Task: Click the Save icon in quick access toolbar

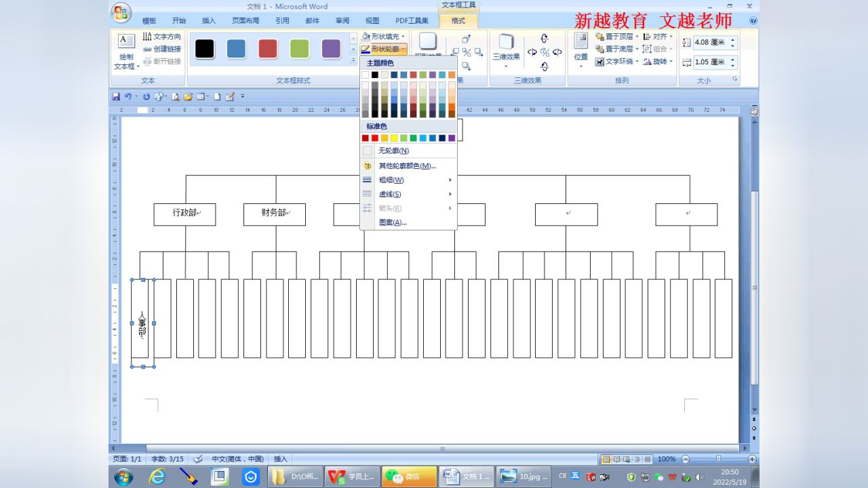Action: (x=116, y=97)
